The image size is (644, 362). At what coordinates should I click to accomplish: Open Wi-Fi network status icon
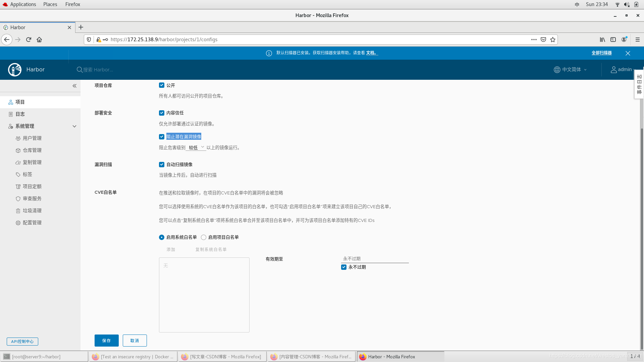tap(618, 4)
